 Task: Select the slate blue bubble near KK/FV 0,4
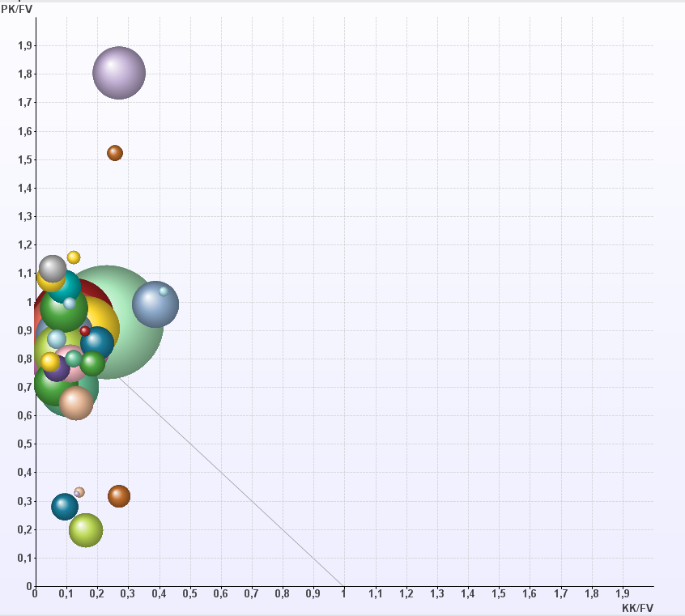click(155, 304)
